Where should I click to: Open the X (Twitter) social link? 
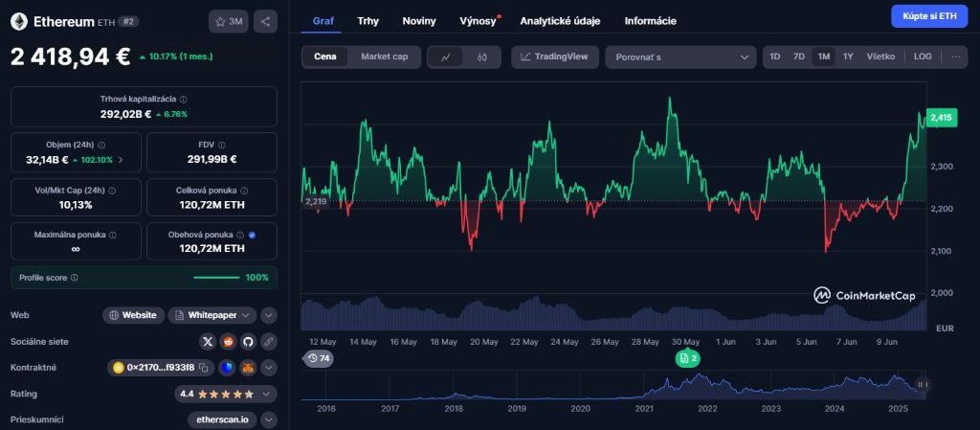point(207,341)
